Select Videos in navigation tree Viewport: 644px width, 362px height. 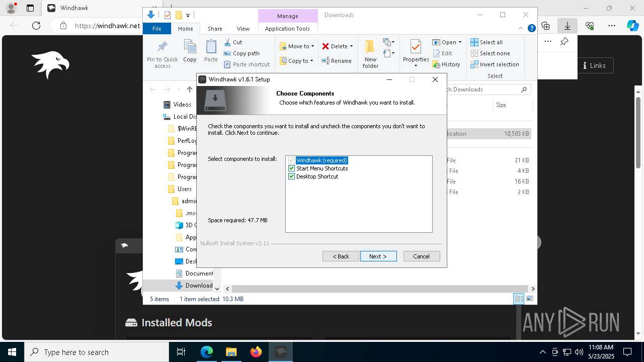tap(178, 105)
